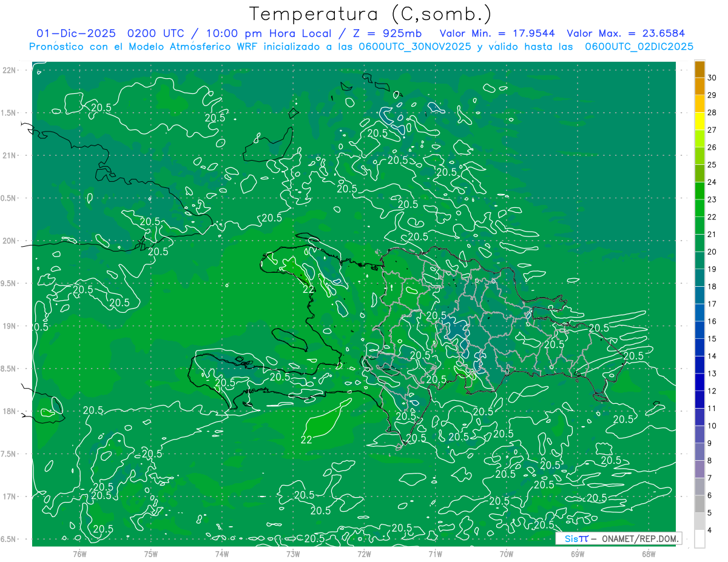Screen dimensions: 728x562
Task: Click the color legend value "16"
Action: point(712,321)
